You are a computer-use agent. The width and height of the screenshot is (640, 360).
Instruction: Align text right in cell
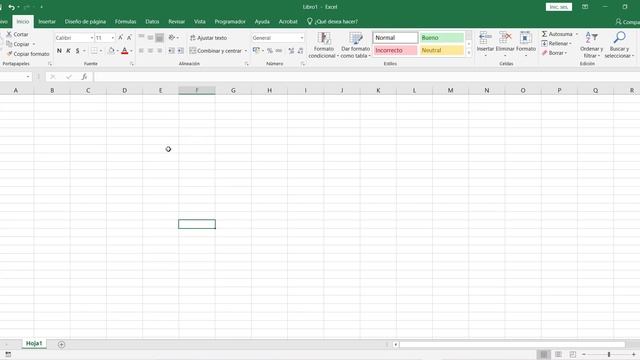(160, 51)
